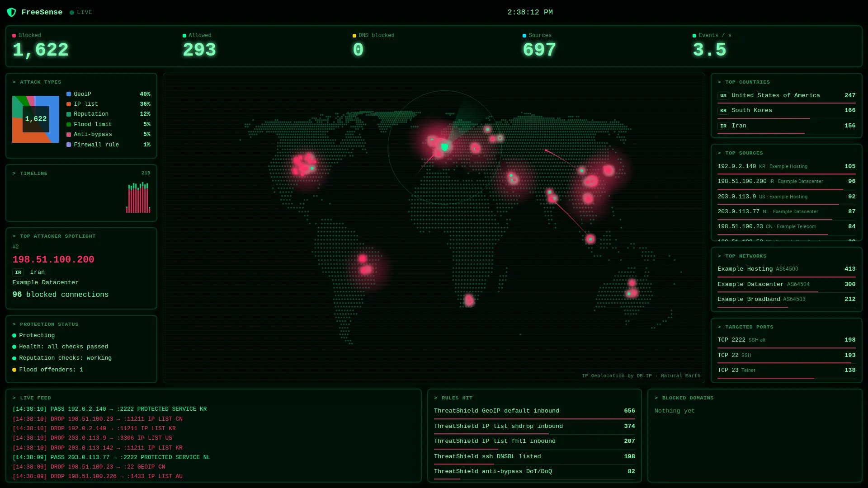Click DROP 198.51.100.226 live feed entry
The image size is (868, 488).
tap(97, 477)
